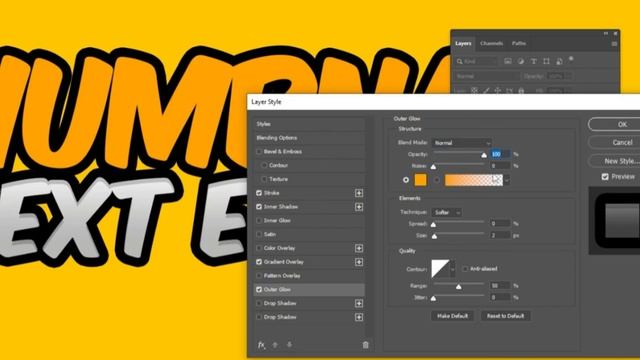Select Blending Options in Layer Style list
Viewport: 640px width, 360px height.
(309, 138)
